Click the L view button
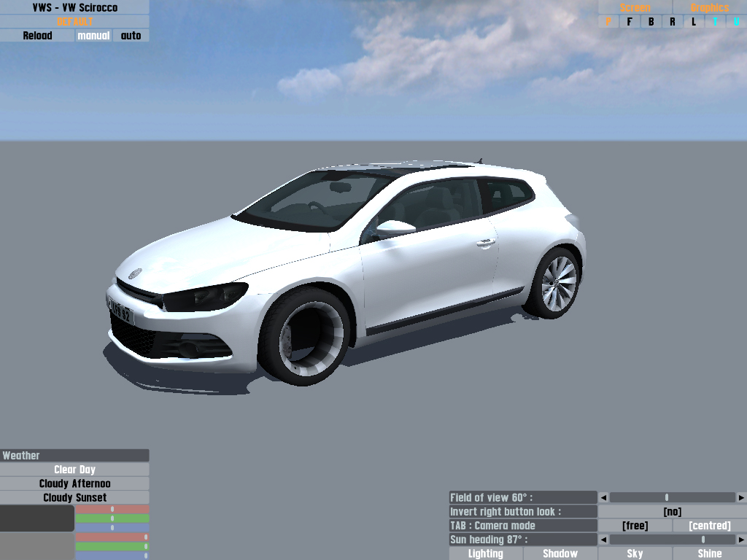Viewport: 747px width, 560px height. [x=694, y=21]
